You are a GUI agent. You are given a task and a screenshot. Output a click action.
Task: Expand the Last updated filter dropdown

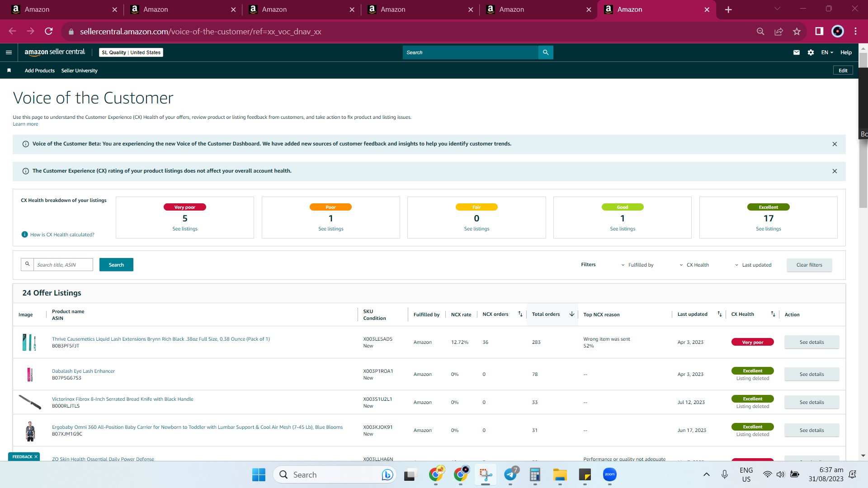coord(753,265)
